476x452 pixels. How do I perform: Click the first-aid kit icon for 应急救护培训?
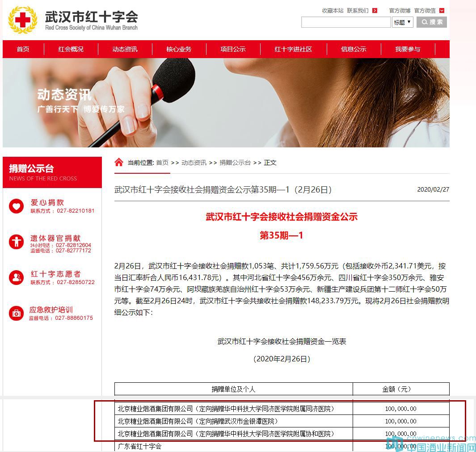pos(17,313)
